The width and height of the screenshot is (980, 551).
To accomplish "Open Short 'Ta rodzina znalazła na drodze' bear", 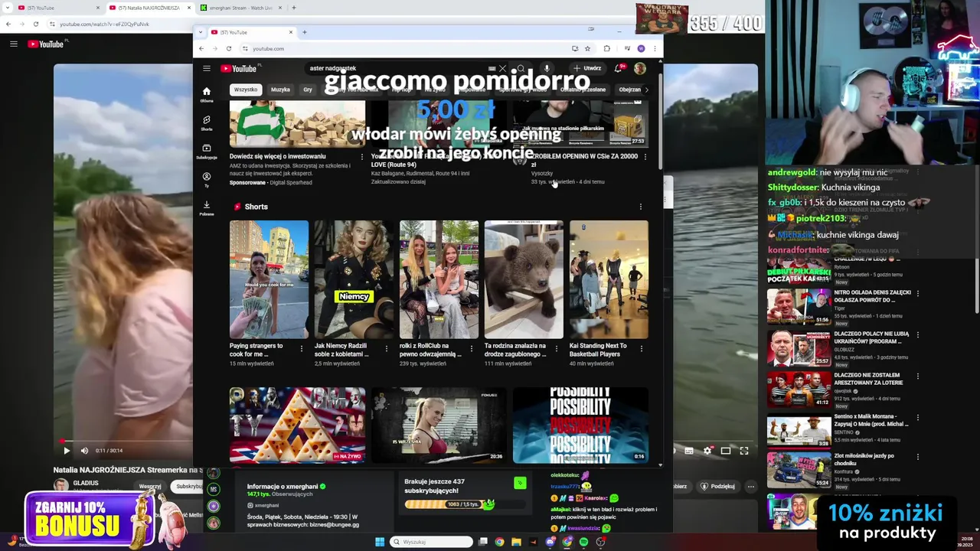I will 524,279.
